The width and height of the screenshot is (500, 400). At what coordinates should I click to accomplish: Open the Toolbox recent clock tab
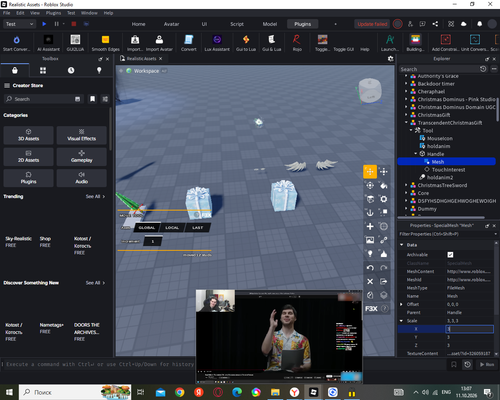(x=71, y=70)
